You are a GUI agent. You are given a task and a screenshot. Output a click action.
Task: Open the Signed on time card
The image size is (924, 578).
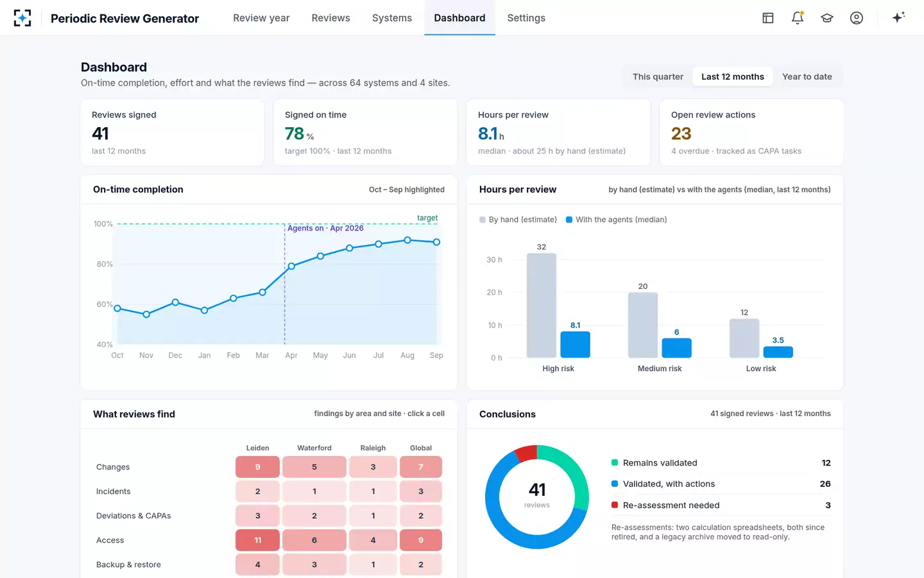366,132
